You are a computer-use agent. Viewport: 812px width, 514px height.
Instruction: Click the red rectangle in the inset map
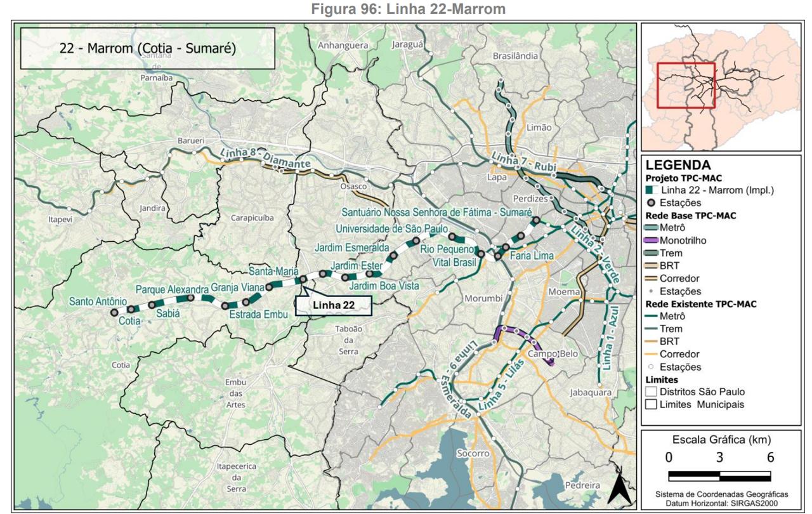pos(685,86)
